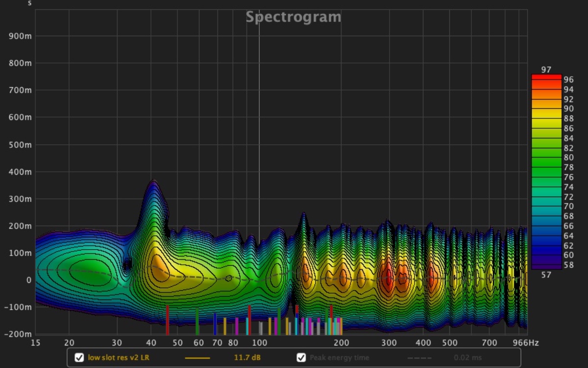Image resolution: width=588 pixels, height=368 pixels.
Task: Click the red room mode bar near 45 Hz
Action: pos(167,320)
